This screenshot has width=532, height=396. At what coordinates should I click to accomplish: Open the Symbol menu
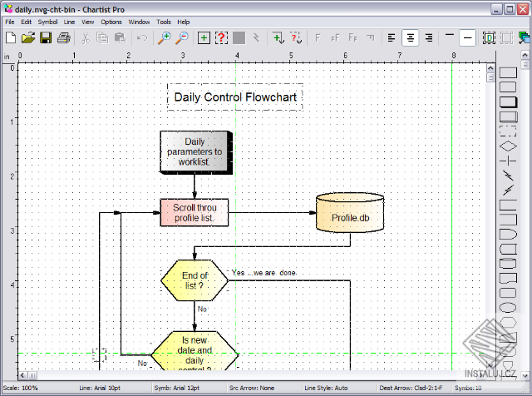pos(47,22)
